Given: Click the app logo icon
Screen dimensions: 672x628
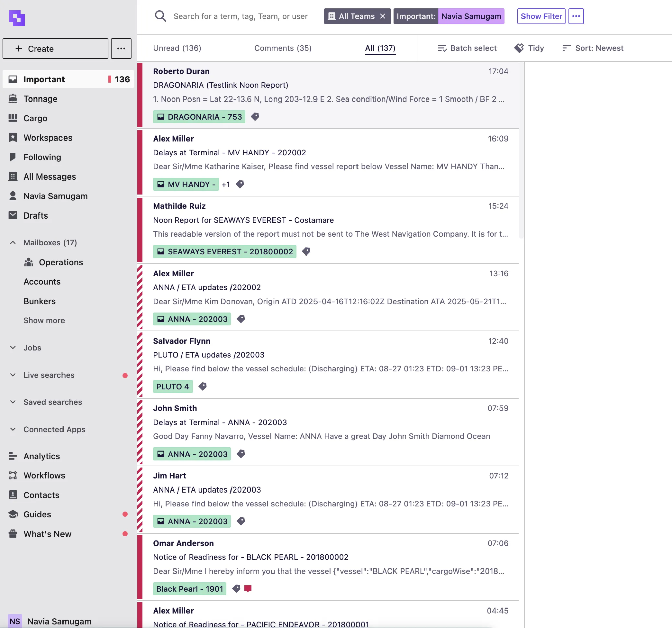Looking at the screenshot, I should (16, 18).
